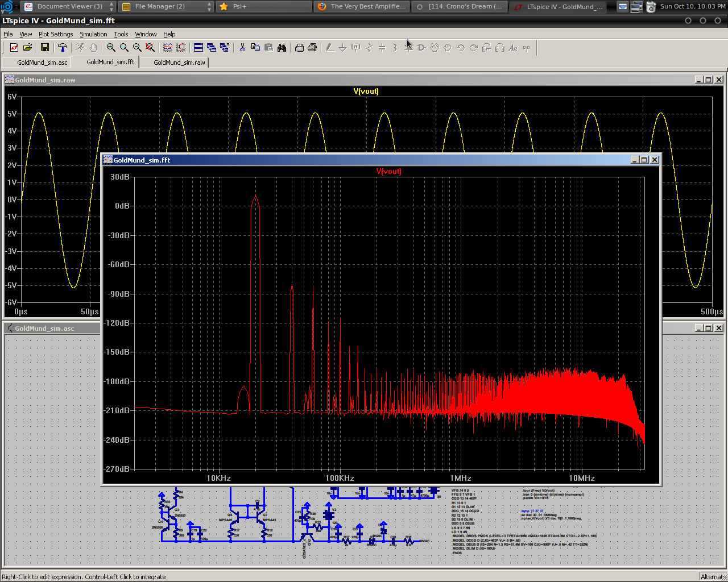
Task: Click the Zoom Out magnifier icon
Action: pyautogui.click(x=137, y=48)
